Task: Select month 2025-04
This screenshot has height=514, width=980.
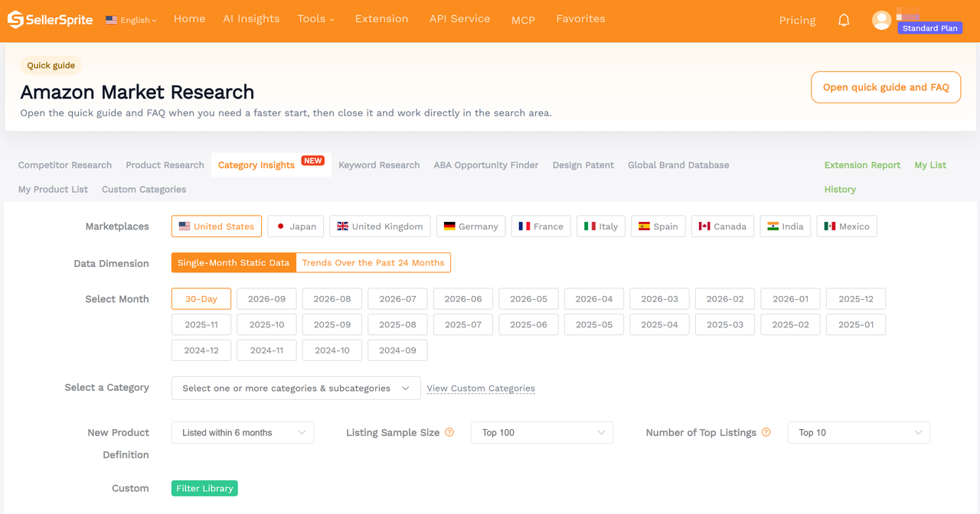Action: point(659,325)
